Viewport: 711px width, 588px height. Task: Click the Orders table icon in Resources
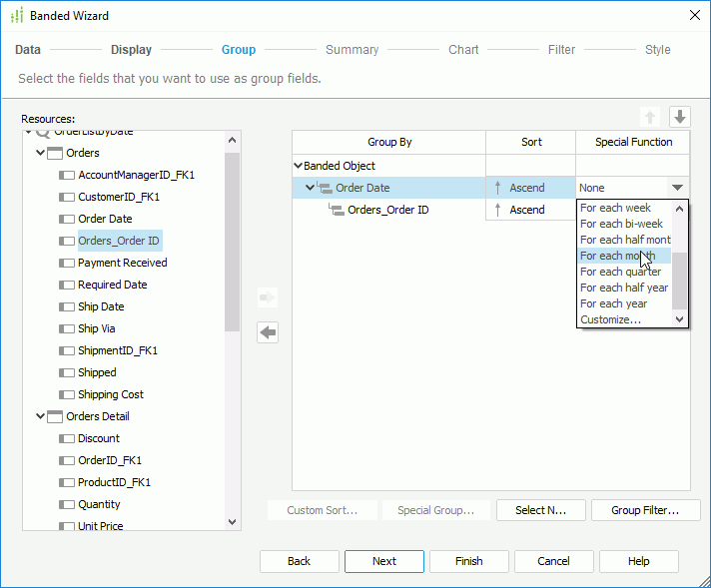[x=55, y=153]
